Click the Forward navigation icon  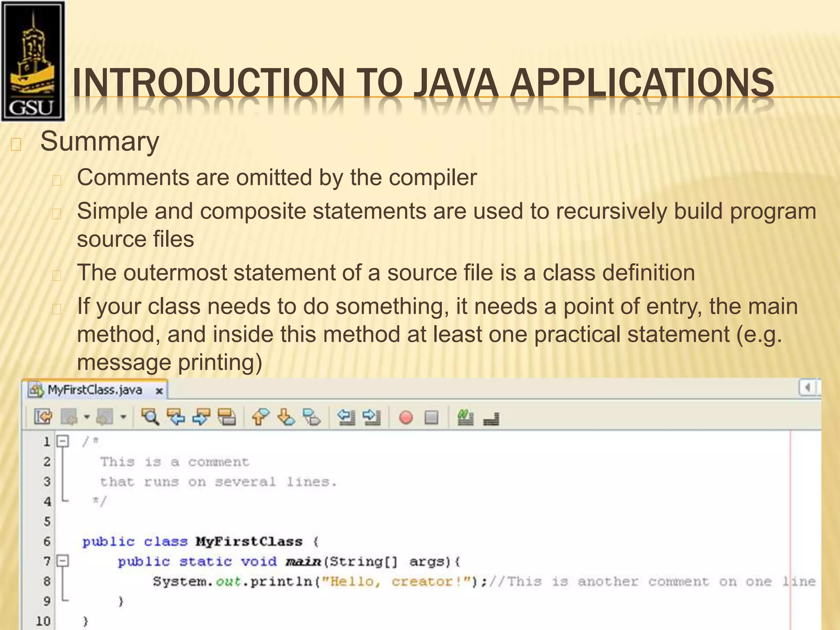click(x=105, y=417)
